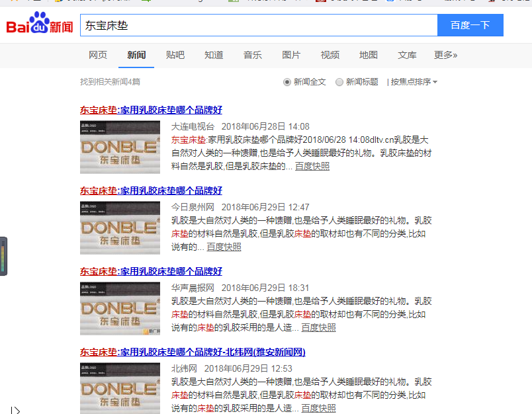Go to the 知道 tab
Viewport: 532px width, 414px height.
coord(214,55)
